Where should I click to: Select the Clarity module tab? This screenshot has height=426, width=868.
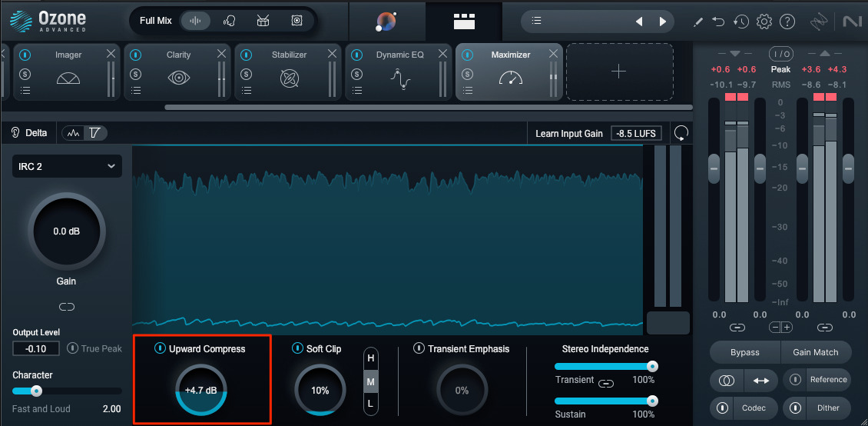click(177, 72)
